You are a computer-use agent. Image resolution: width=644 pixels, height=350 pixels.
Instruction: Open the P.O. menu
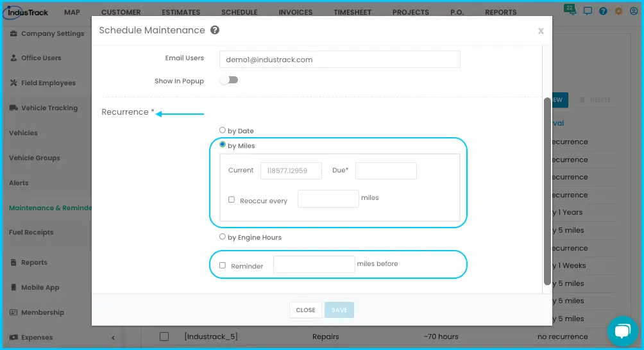[x=457, y=12]
